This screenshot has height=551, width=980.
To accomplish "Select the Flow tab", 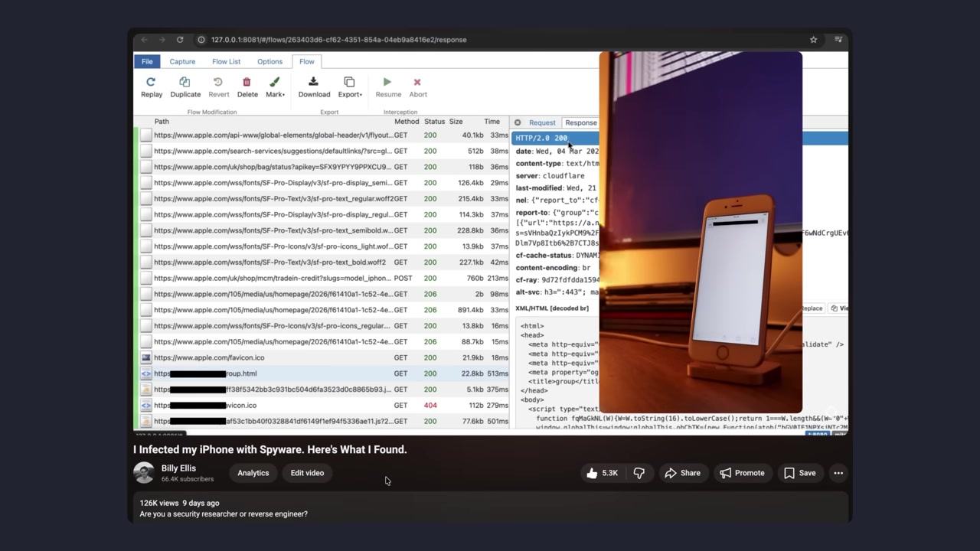I will click(307, 61).
